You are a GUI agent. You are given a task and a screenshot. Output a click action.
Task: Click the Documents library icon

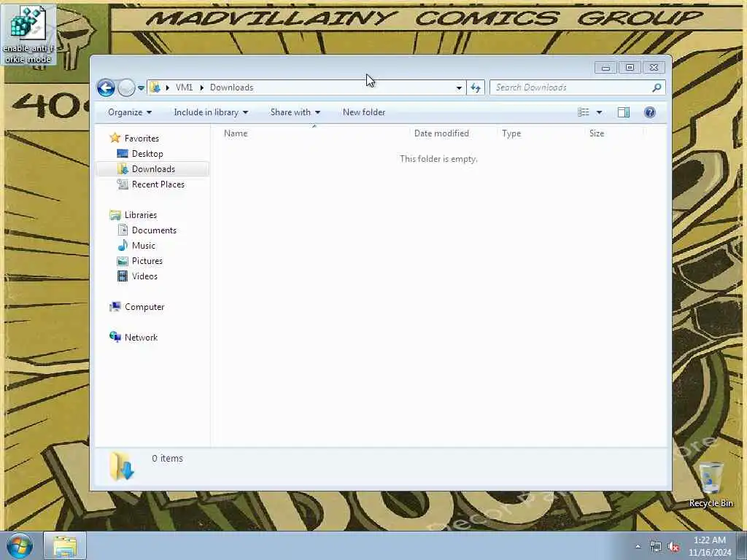(x=123, y=230)
